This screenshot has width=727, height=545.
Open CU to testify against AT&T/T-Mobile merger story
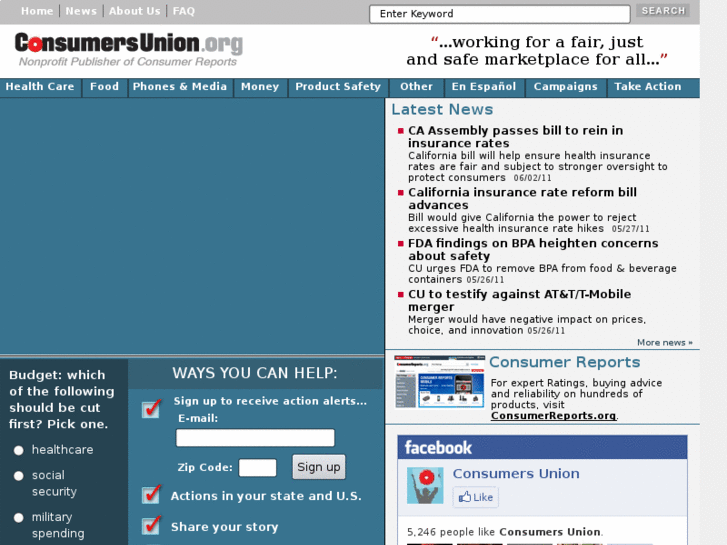519,301
